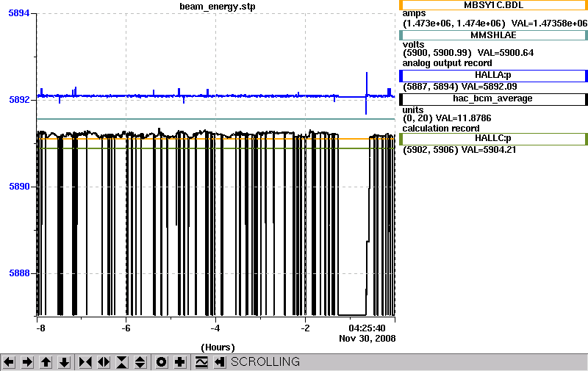The width and height of the screenshot is (588, 371).
Task: Click the VAL=5904.21 readout for HALLC:p
Action: (x=489, y=150)
